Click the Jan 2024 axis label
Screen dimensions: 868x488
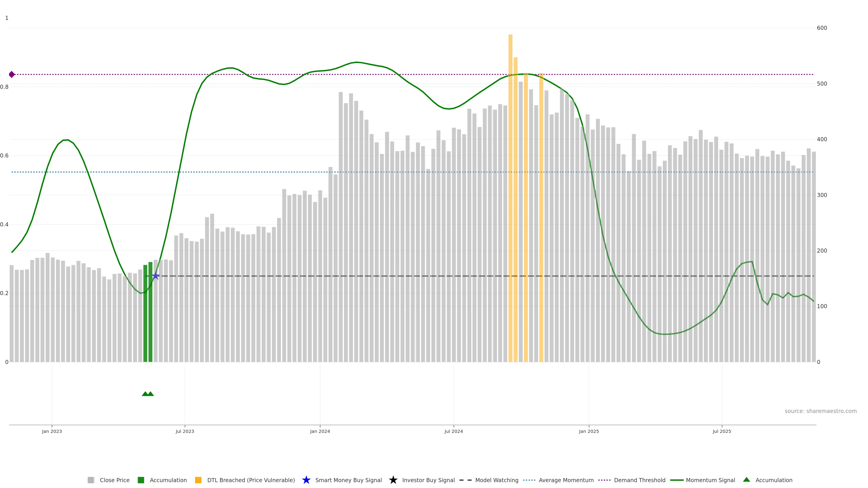[x=320, y=431]
